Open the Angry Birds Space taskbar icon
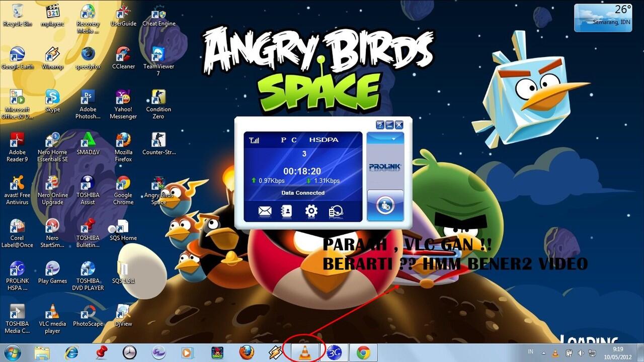The width and height of the screenshot is (644, 362). pyautogui.click(x=217, y=353)
